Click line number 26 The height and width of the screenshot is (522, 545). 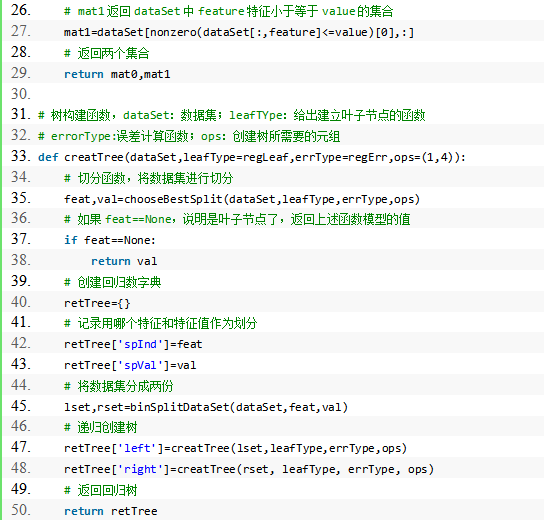click(21, 10)
